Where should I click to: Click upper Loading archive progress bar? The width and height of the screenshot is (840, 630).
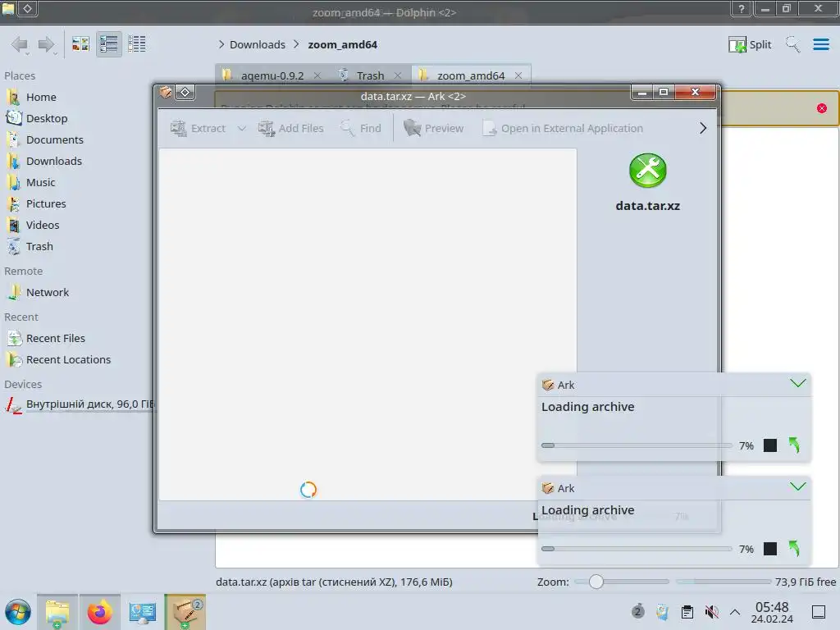click(637, 445)
